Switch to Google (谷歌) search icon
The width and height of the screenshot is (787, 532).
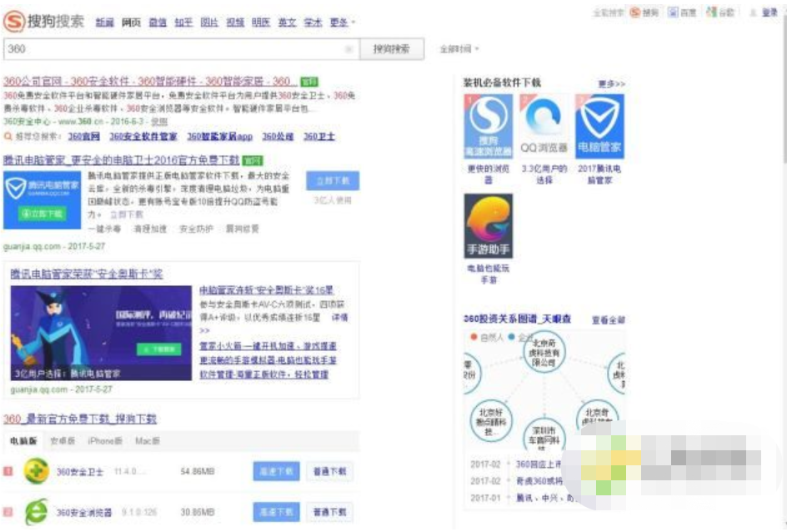pos(711,12)
